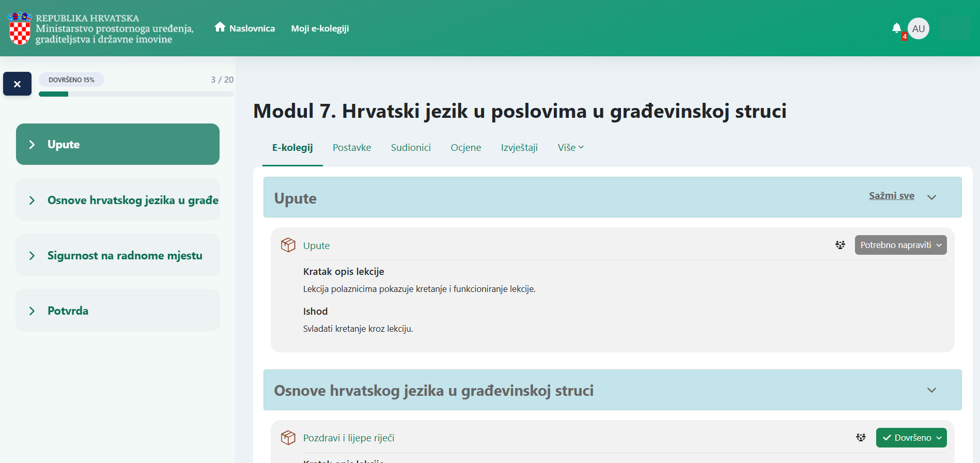Click the course progress bar
This screenshot has width=980, height=463.
[x=136, y=94]
